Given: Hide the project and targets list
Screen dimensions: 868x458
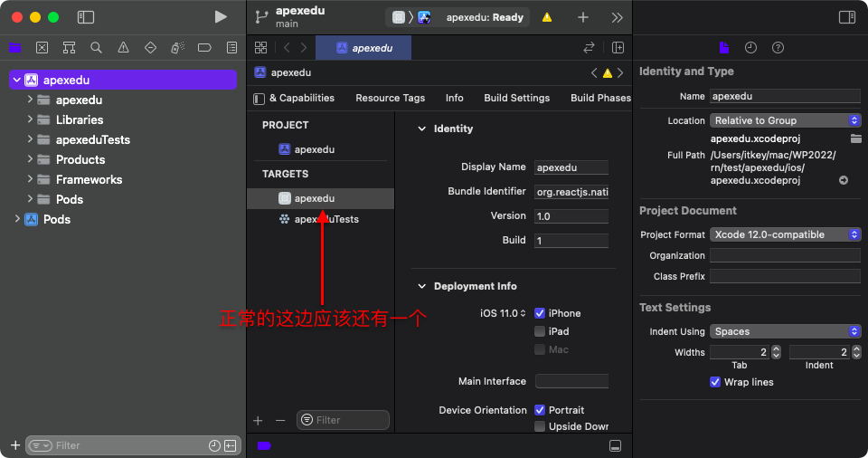Looking at the screenshot, I should [x=259, y=99].
